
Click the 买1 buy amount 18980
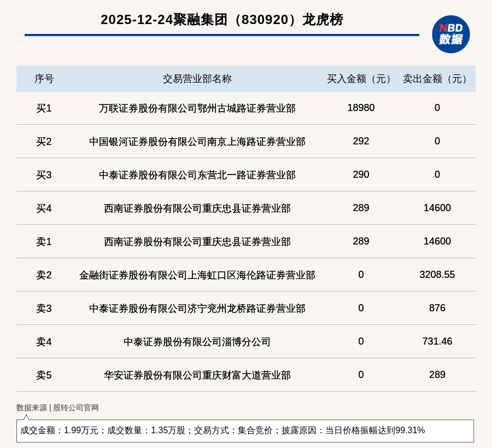pos(361,108)
